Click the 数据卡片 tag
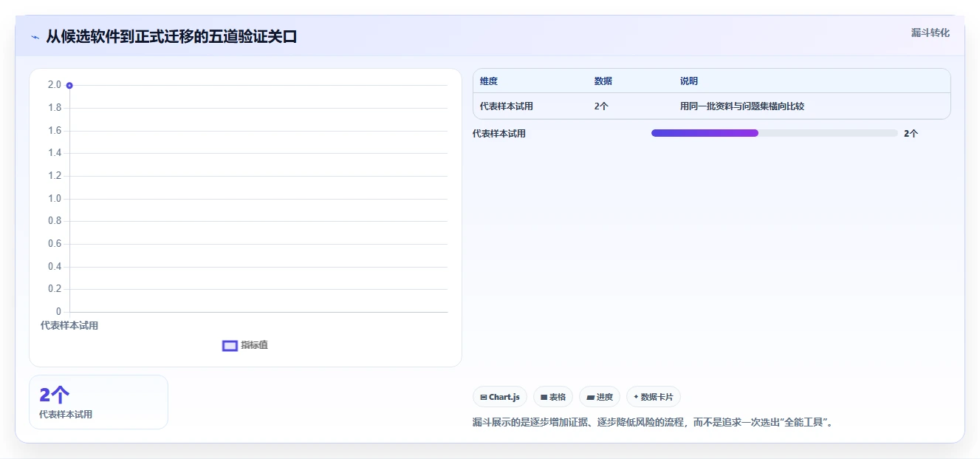The height and width of the screenshot is (459, 980). tap(654, 397)
